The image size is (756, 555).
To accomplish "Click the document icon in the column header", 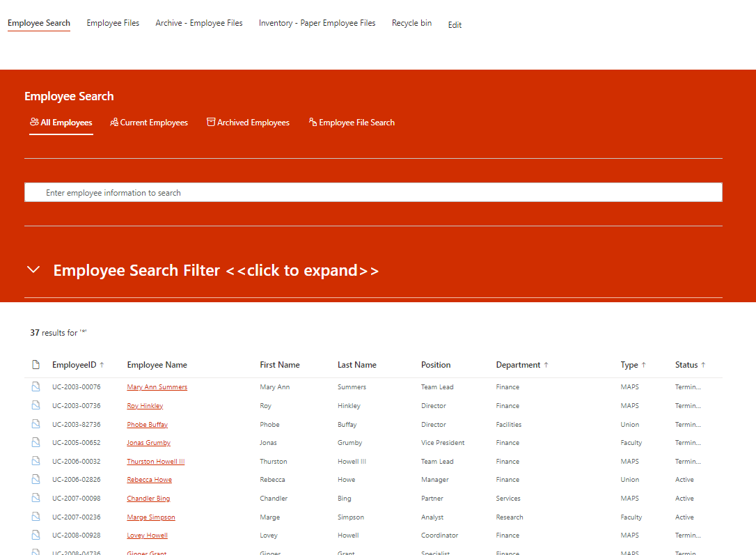I will (x=36, y=364).
